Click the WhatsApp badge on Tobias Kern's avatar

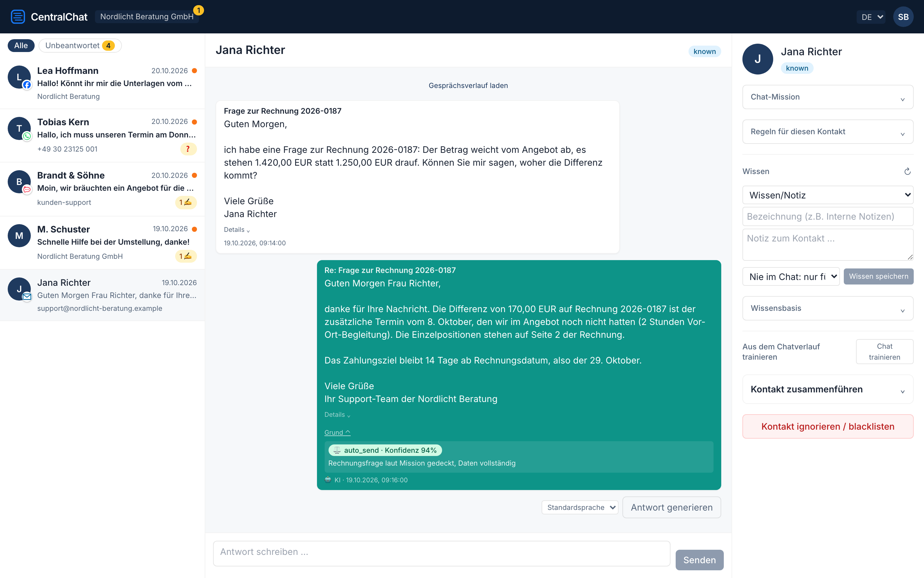27,136
